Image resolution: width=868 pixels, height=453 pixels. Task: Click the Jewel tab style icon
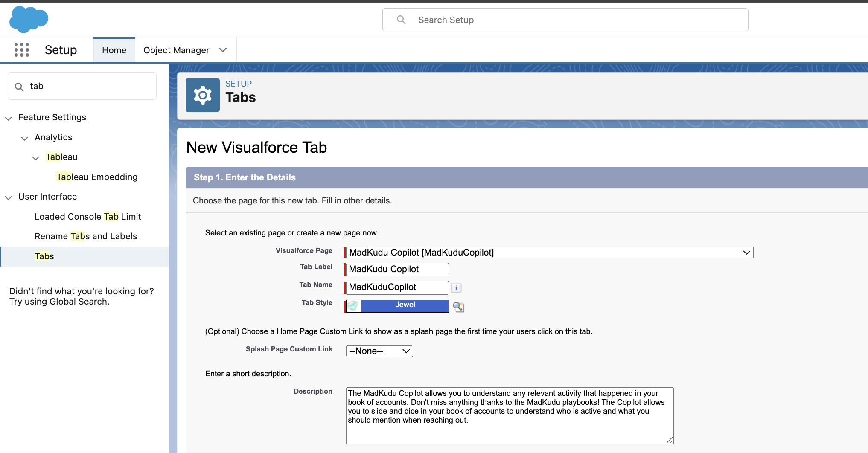[x=353, y=306]
